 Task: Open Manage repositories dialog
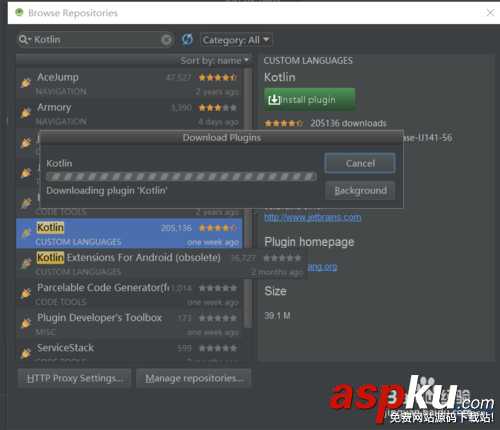point(194,378)
